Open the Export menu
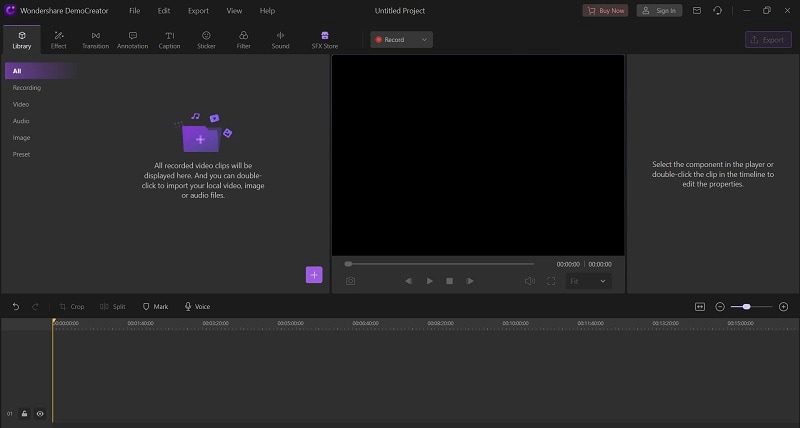The width and height of the screenshot is (800, 428). (x=198, y=11)
